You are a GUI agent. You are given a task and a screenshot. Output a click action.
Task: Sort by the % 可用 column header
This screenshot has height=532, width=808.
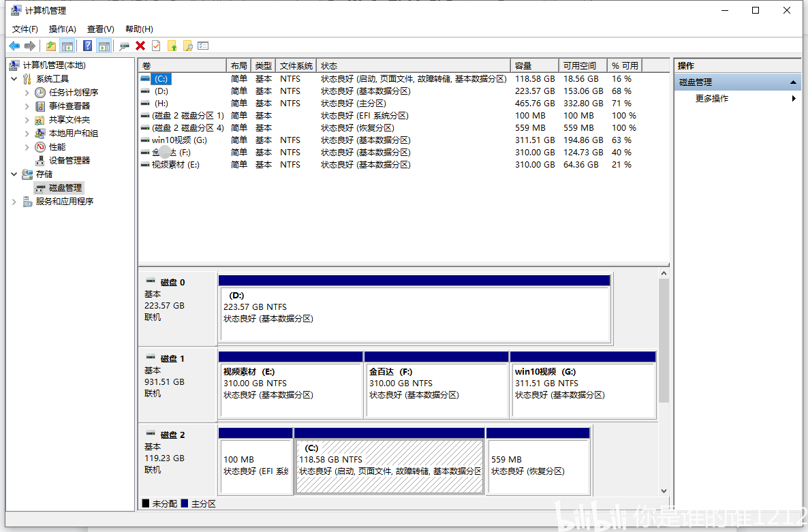[625, 65]
